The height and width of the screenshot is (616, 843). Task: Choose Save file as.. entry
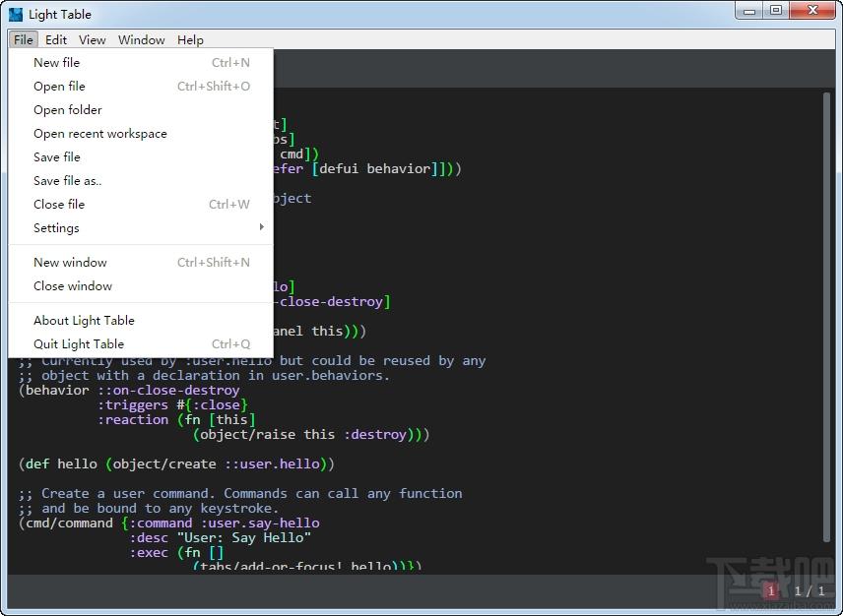tap(141, 181)
